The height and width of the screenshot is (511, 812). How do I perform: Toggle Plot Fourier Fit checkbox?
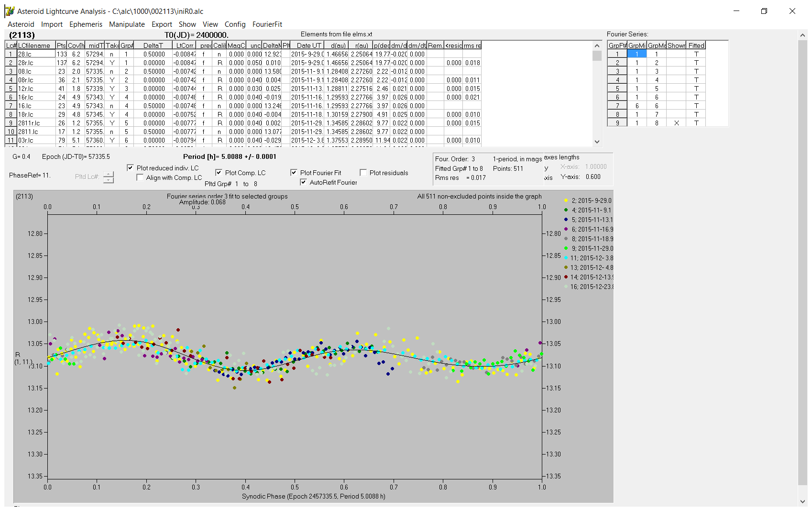(x=294, y=173)
